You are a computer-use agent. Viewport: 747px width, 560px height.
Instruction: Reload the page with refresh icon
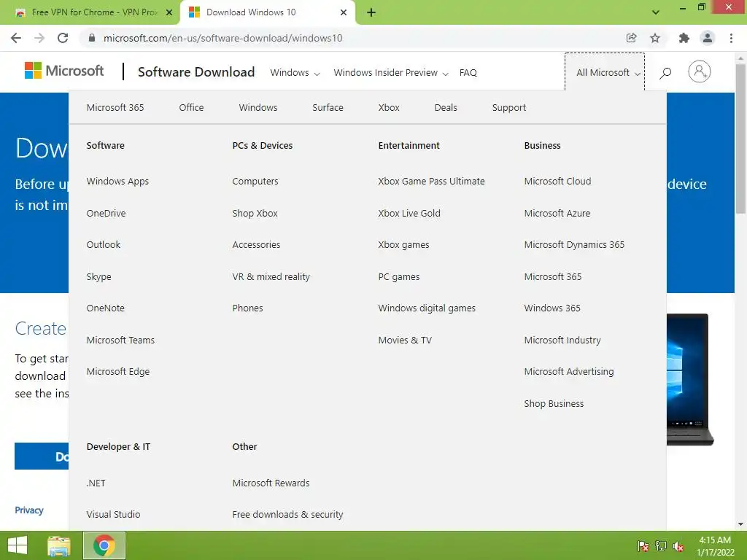(x=63, y=38)
